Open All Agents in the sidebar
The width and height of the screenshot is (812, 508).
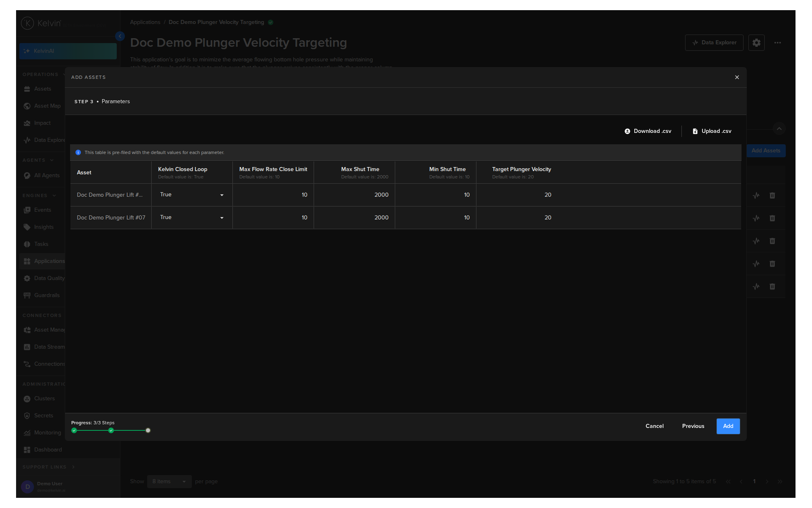click(x=42, y=176)
